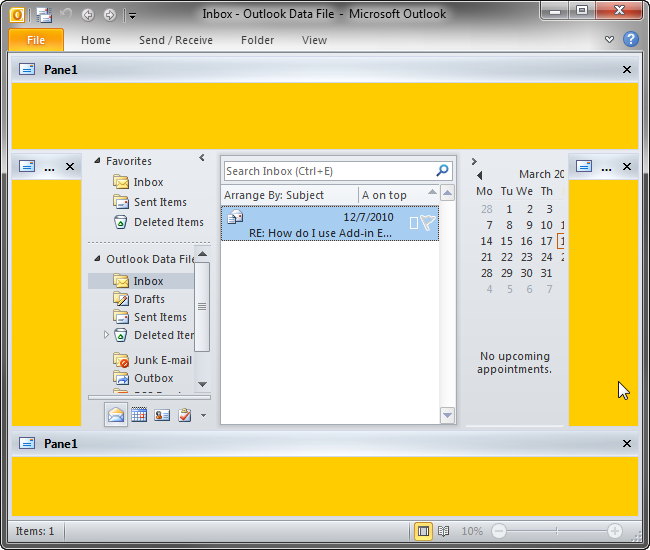Click the 10% zoom level
650x550 pixels.
tap(472, 531)
